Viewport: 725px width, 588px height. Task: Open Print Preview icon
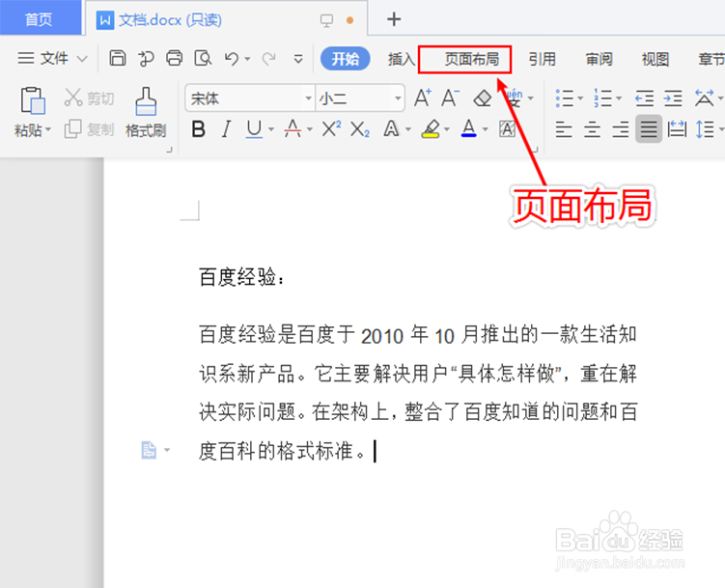click(203, 58)
